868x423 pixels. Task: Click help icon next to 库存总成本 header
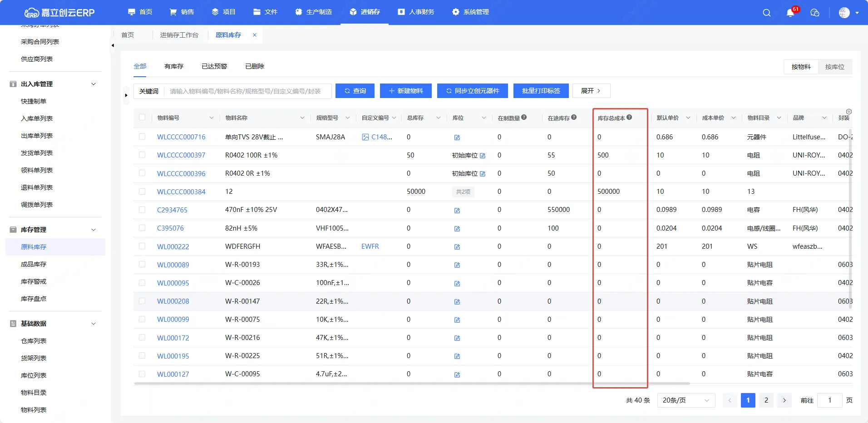coord(629,117)
